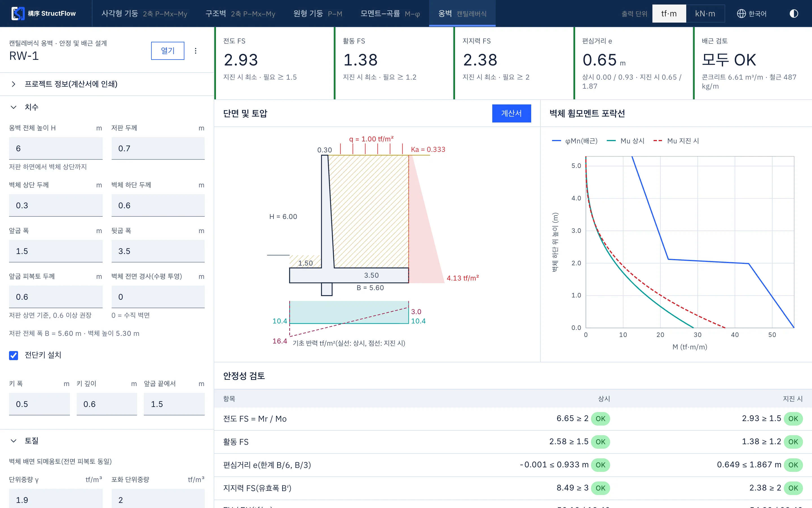Click the Ka = 0.333 label

pyautogui.click(x=428, y=150)
